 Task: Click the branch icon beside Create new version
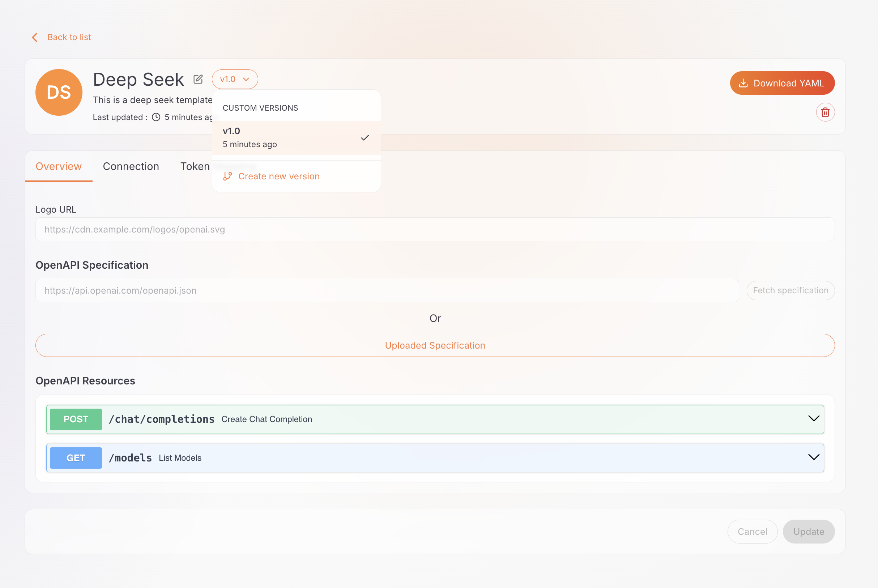(227, 176)
